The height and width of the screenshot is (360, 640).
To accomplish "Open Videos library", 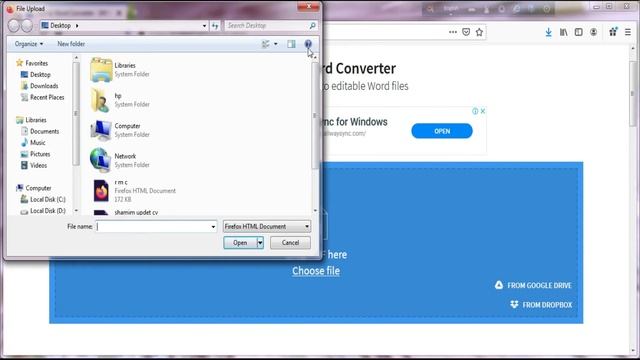I will (x=34, y=166).
